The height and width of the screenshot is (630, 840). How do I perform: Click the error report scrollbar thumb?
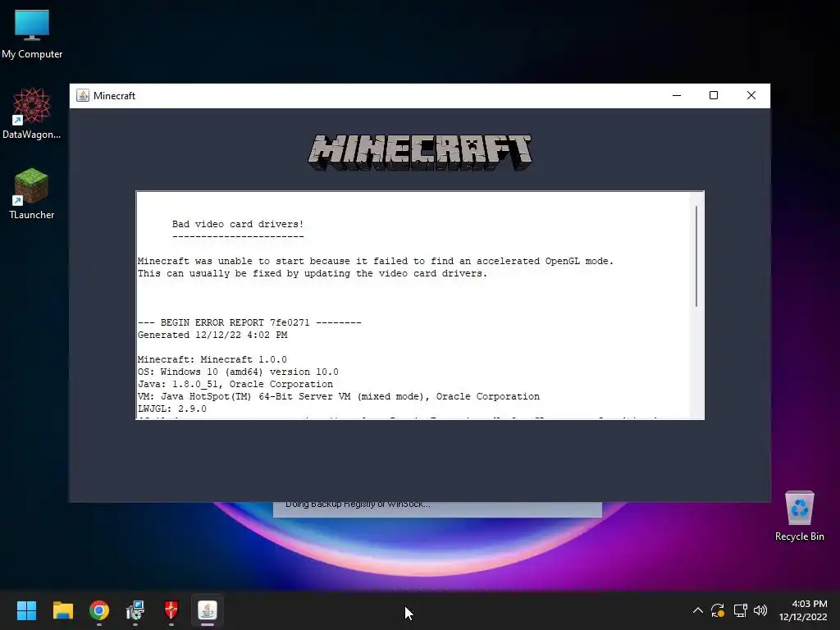coord(696,256)
